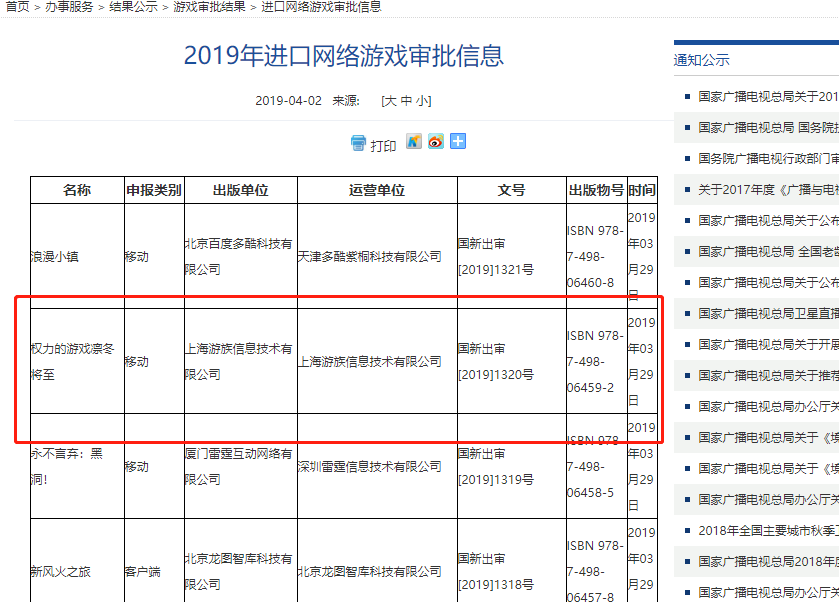Click the 运营单位 column header

click(x=377, y=190)
